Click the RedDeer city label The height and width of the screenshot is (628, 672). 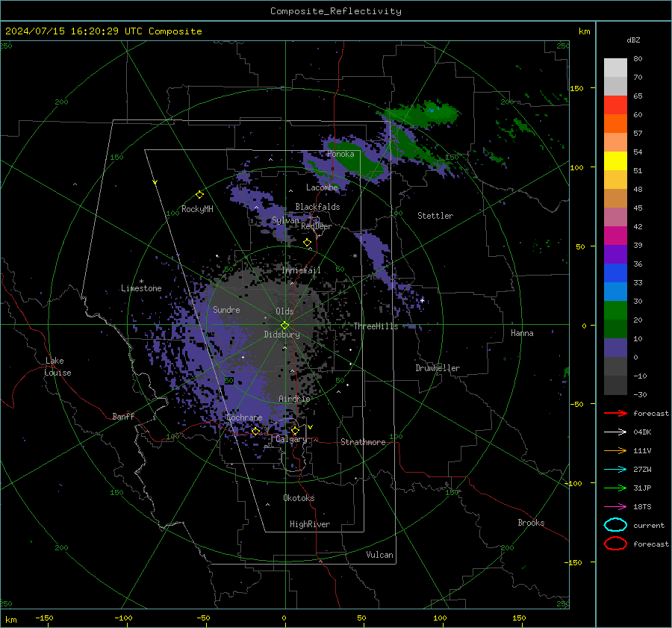coord(317,226)
